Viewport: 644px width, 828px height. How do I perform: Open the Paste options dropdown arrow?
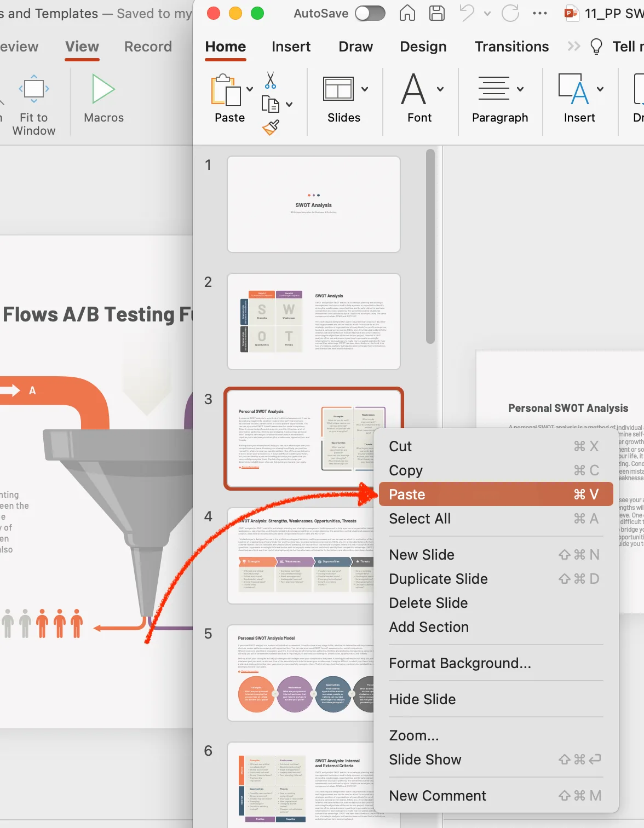[x=250, y=89]
